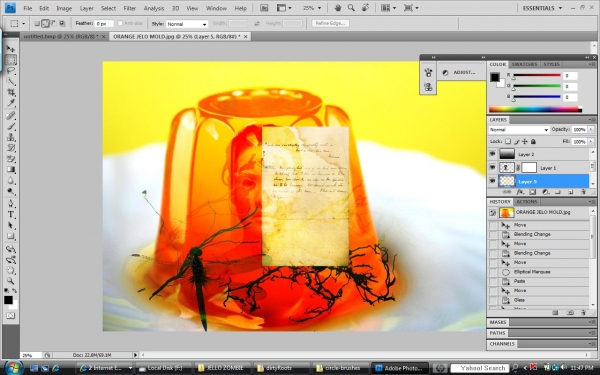Viewport: 600px width, 375px height.
Task: Select the Lasso tool
Action: click(10, 71)
